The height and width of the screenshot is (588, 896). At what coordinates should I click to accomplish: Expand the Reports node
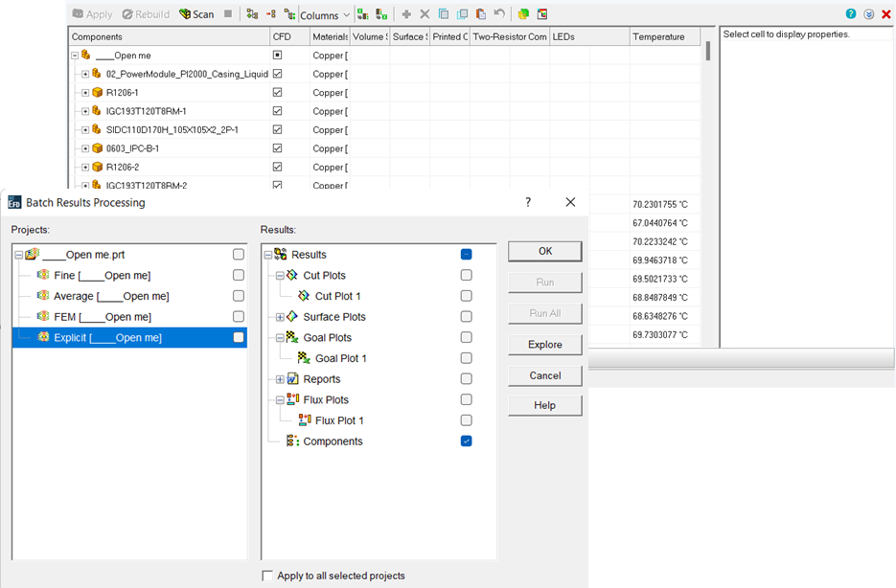pos(280,379)
